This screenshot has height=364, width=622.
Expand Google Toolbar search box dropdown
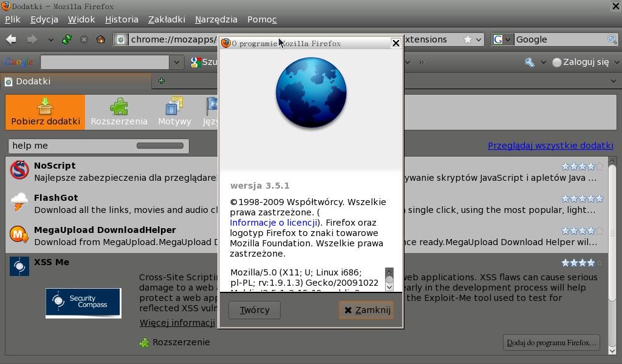pyautogui.click(x=177, y=62)
